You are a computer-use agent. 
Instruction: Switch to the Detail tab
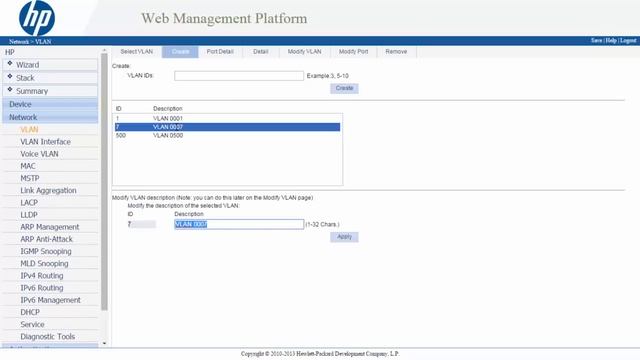click(x=260, y=52)
